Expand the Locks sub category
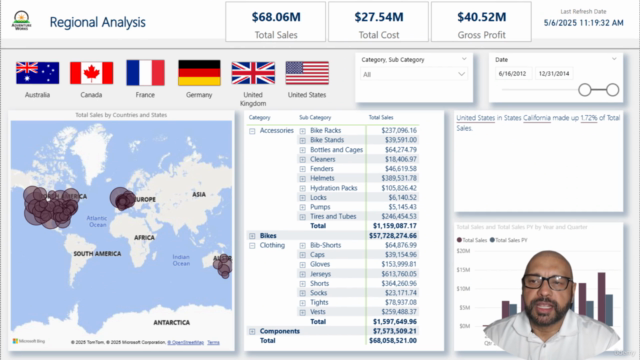 click(x=302, y=198)
